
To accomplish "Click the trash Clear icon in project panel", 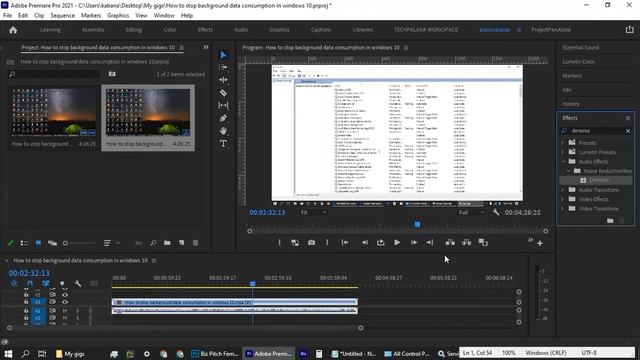I will pyautogui.click(x=195, y=243).
